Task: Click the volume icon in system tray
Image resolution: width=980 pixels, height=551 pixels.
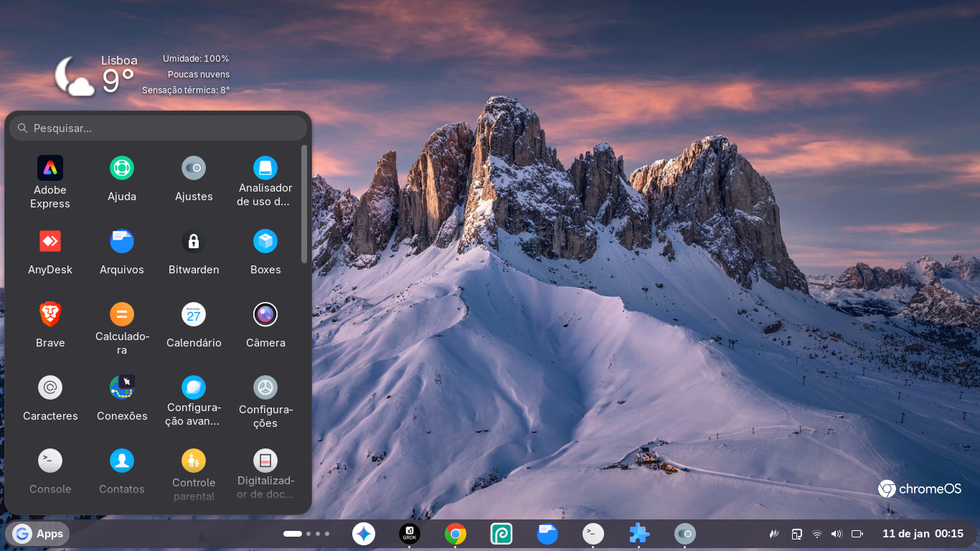Action: click(837, 534)
